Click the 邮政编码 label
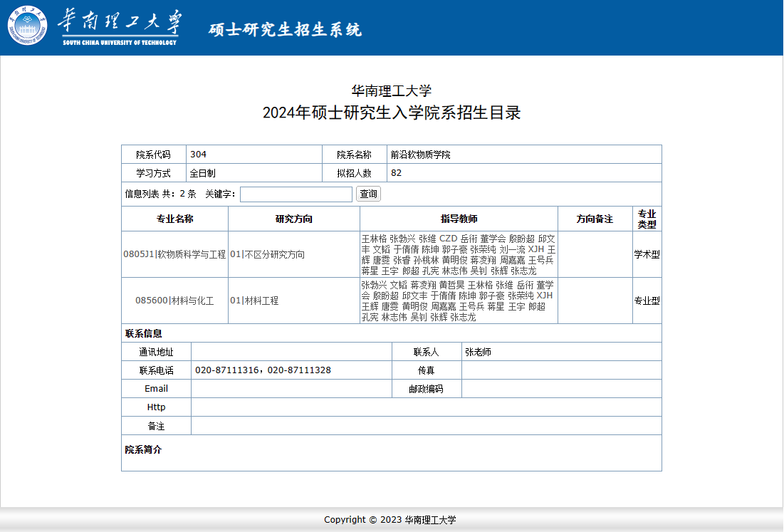 (x=427, y=389)
